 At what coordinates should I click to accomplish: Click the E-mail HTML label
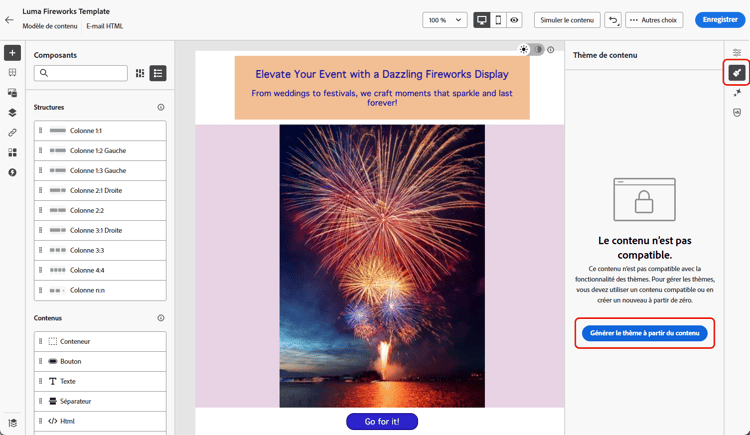click(105, 26)
